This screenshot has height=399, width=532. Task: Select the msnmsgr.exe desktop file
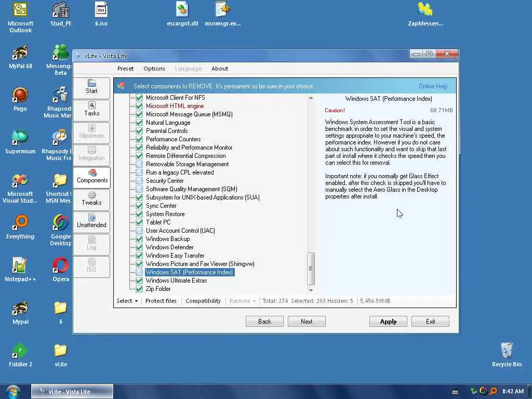pos(223,14)
